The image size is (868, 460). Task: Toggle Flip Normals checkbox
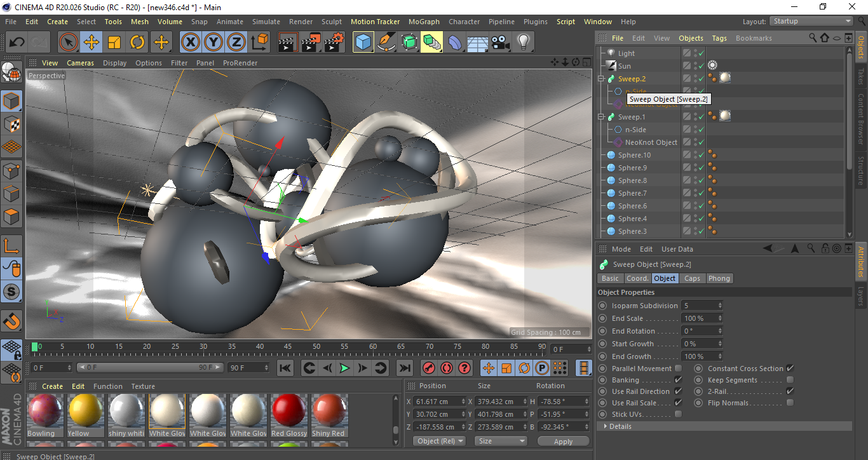tap(790, 403)
